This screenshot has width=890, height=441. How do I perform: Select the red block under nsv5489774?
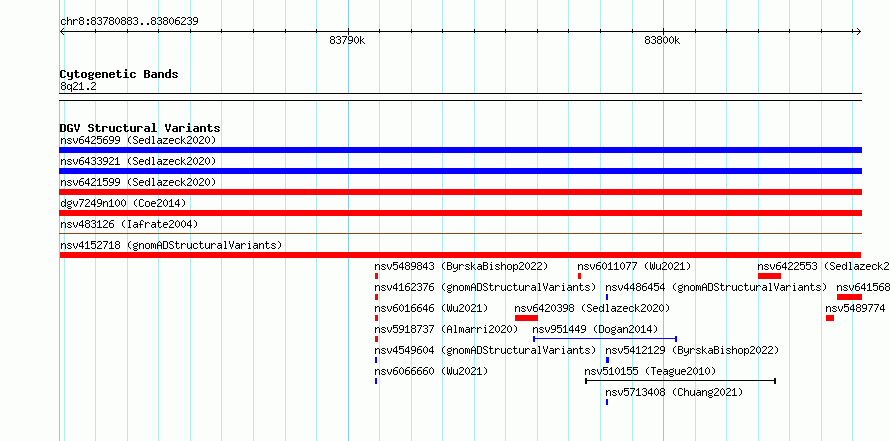pos(830,318)
